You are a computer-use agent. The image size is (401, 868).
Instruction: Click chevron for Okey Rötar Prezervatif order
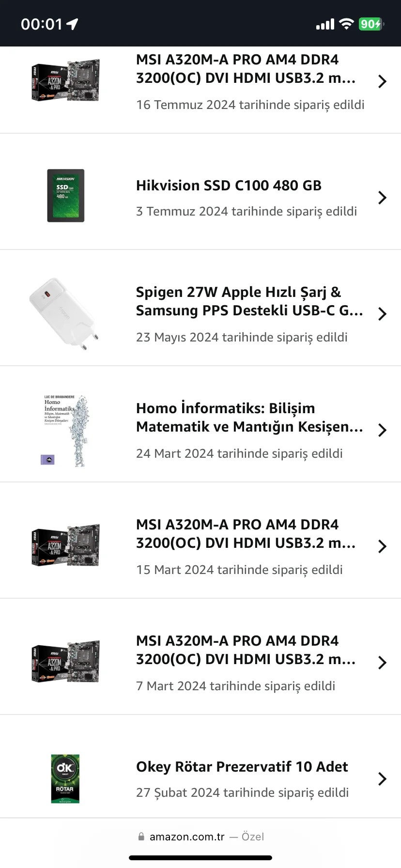pos(382,779)
